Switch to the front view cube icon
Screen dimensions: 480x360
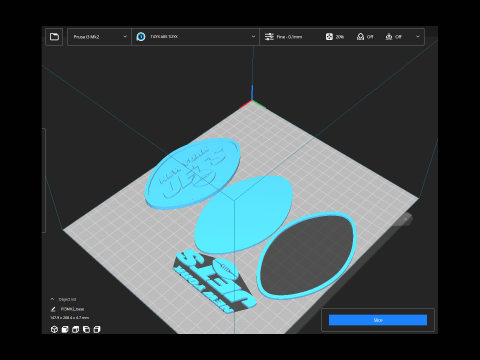click(65, 329)
